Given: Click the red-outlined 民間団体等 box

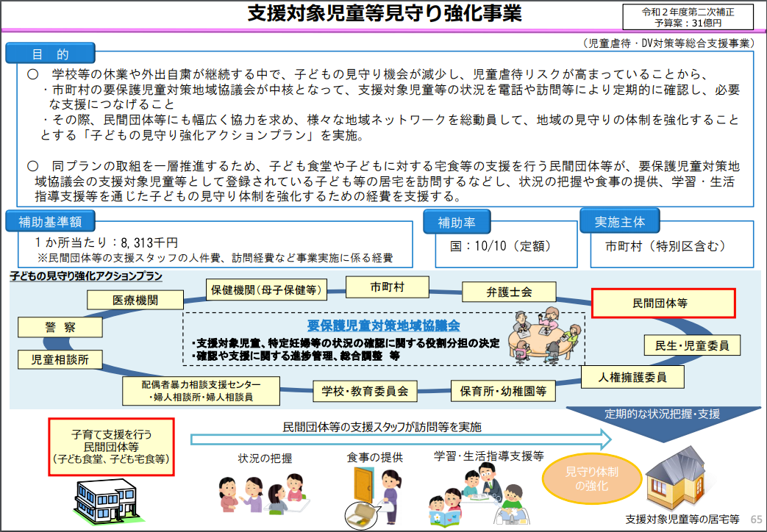Looking at the screenshot, I should pyautogui.click(x=663, y=303).
